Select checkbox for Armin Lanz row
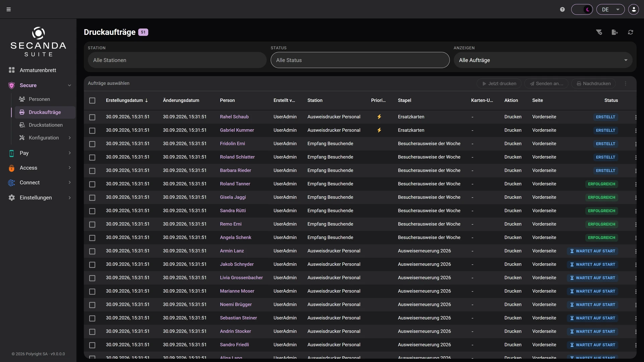The width and height of the screenshot is (644, 362). [x=92, y=251]
